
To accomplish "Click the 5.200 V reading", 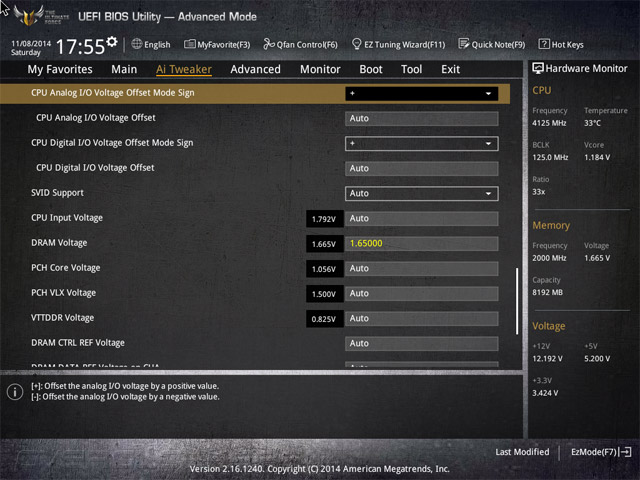I will [597, 358].
